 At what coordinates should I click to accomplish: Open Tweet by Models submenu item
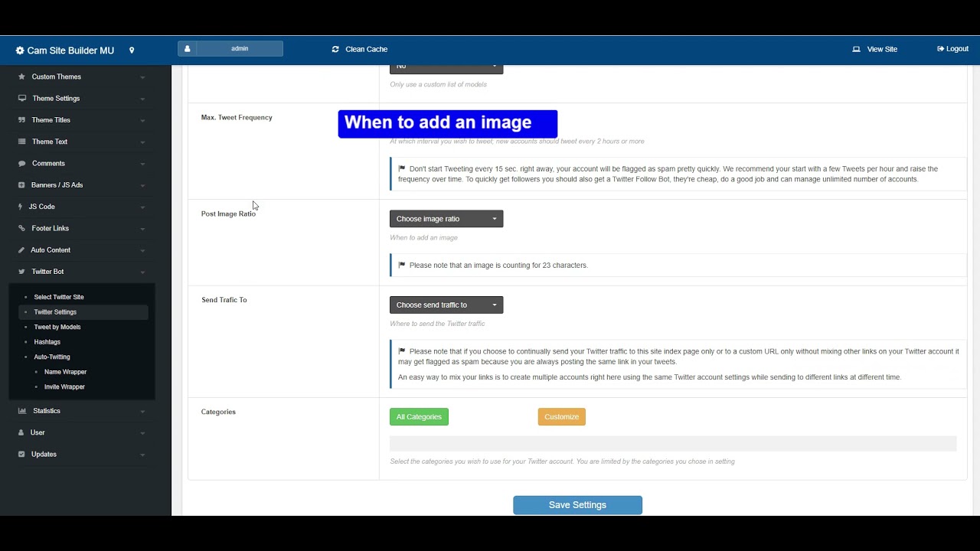coord(57,327)
